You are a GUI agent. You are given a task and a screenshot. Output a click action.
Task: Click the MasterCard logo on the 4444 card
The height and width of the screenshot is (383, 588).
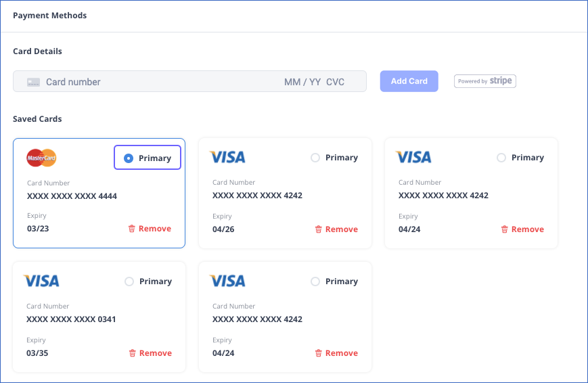(x=42, y=158)
